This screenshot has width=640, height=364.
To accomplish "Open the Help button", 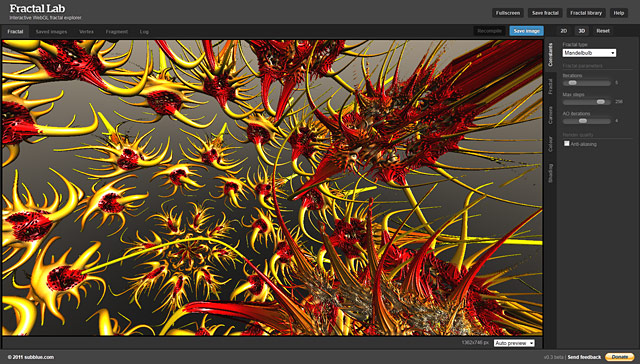I will coord(619,13).
